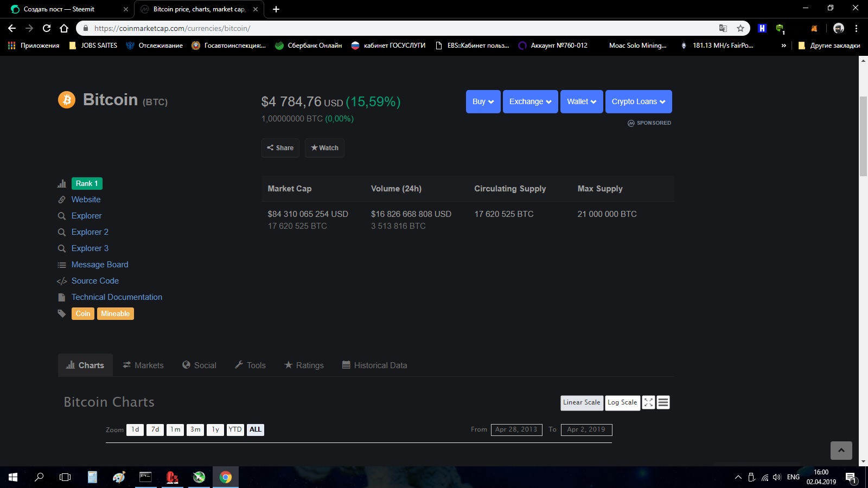
Task: Open the Bitcoin Website link
Action: 86,200
